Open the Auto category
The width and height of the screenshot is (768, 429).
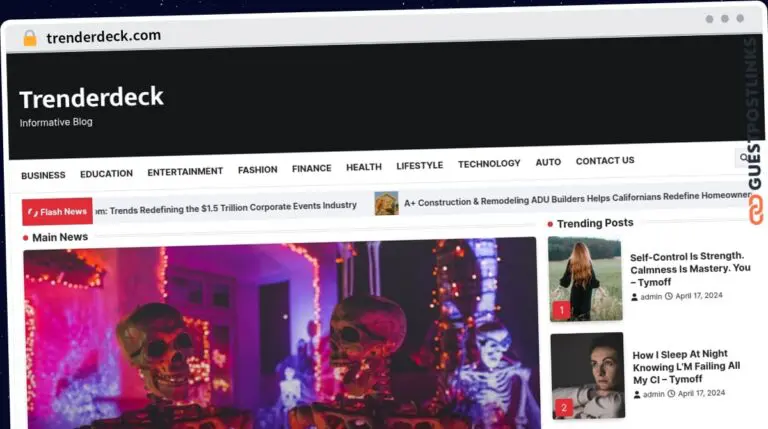(548, 162)
